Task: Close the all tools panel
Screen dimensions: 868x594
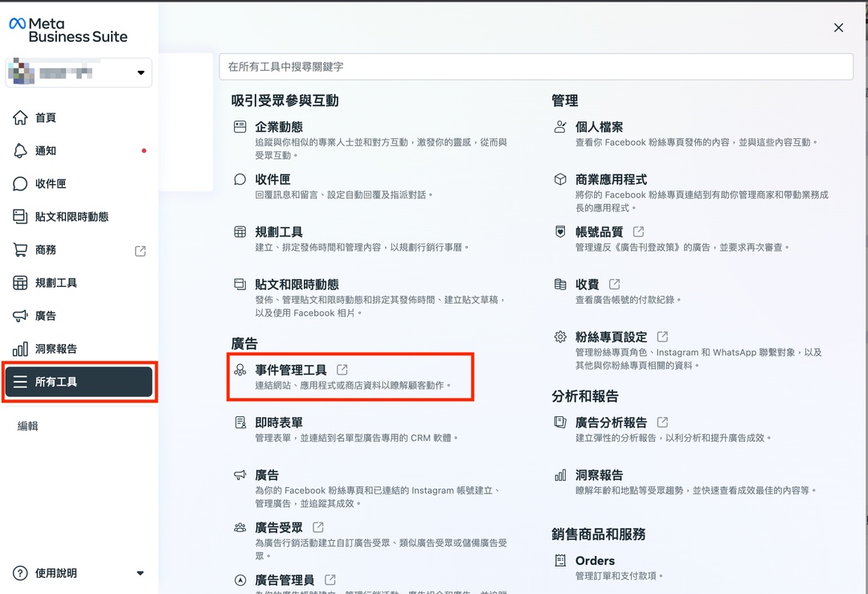Action: point(838,28)
